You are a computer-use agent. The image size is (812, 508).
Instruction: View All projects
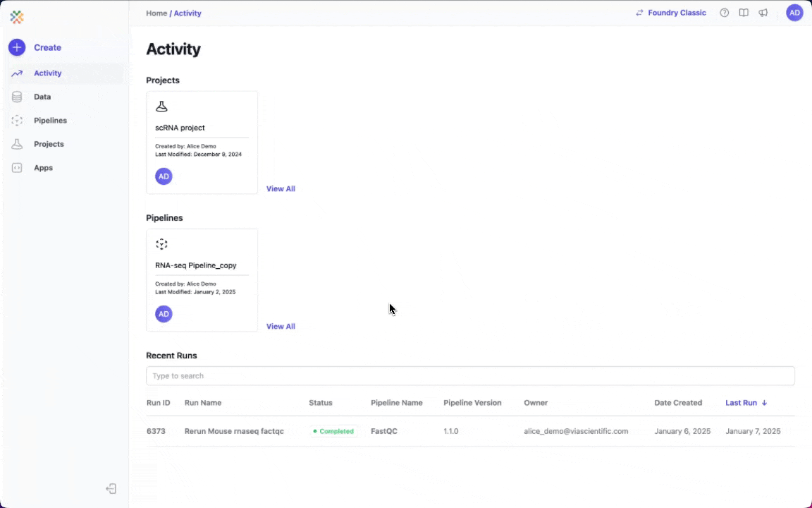tap(281, 188)
